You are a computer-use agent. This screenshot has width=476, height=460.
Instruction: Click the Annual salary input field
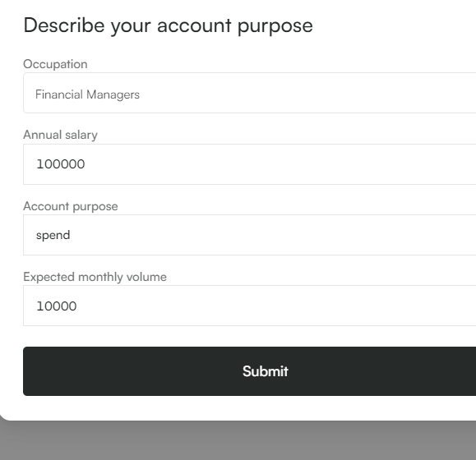point(250,164)
